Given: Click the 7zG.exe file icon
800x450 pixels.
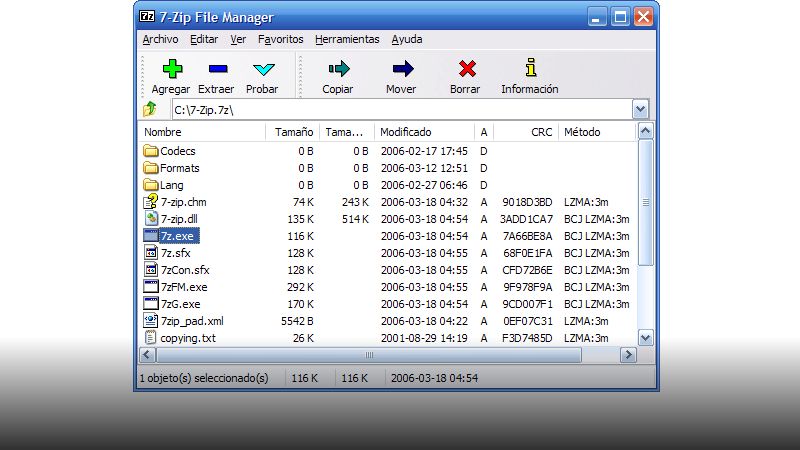Looking at the screenshot, I should pyautogui.click(x=151, y=304).
